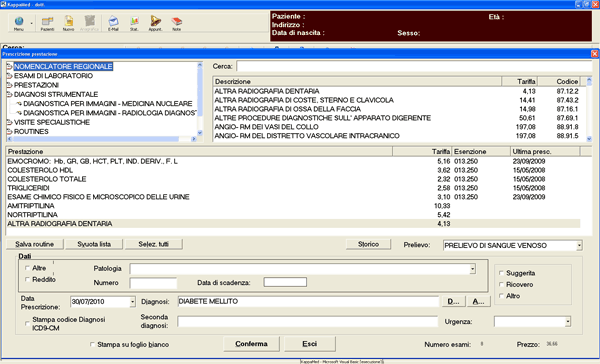Image resolution: width=600 pixels, height=364 pixels.
Task: Click the Esenzione column header
Action: [481, 152]
